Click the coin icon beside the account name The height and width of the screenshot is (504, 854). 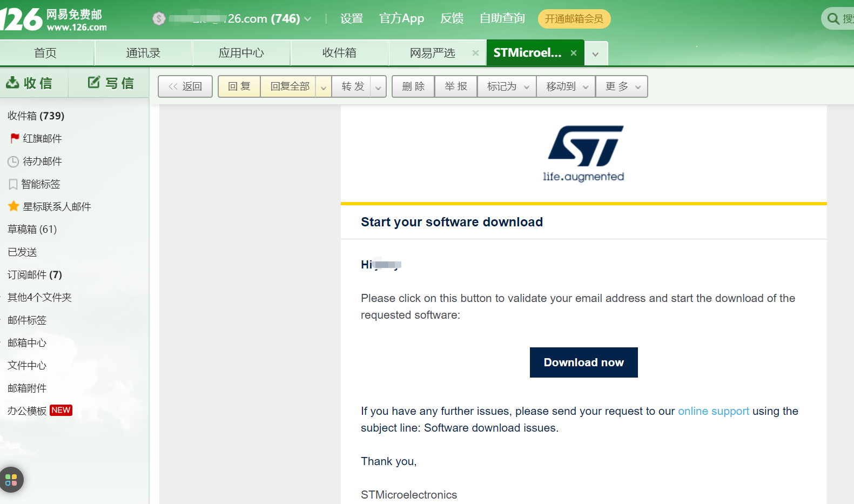(x=159, y=19)
